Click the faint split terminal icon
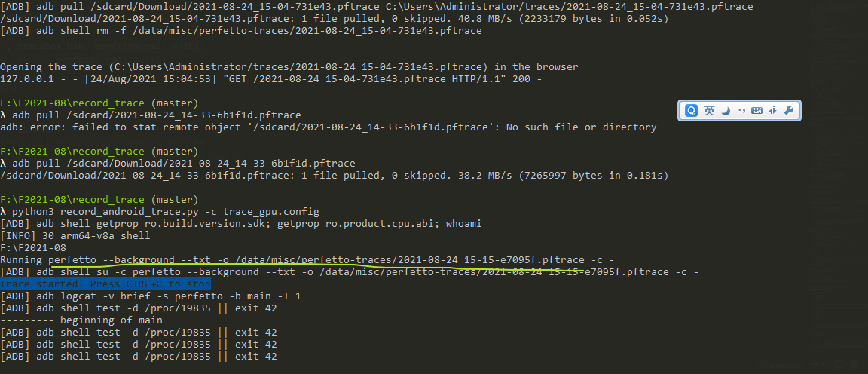The image size is (868, 374). coord(839,365)
